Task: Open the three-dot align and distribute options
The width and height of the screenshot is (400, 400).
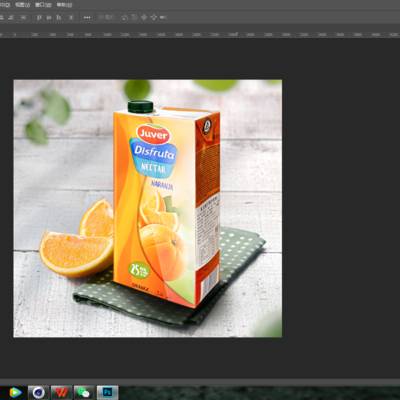Action: [x=87, y=18]
